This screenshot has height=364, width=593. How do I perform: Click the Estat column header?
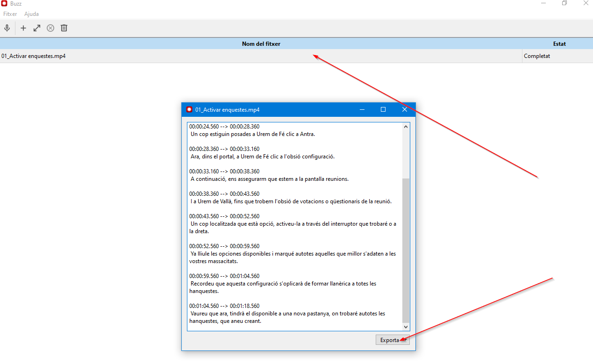(x=559, y=44)
